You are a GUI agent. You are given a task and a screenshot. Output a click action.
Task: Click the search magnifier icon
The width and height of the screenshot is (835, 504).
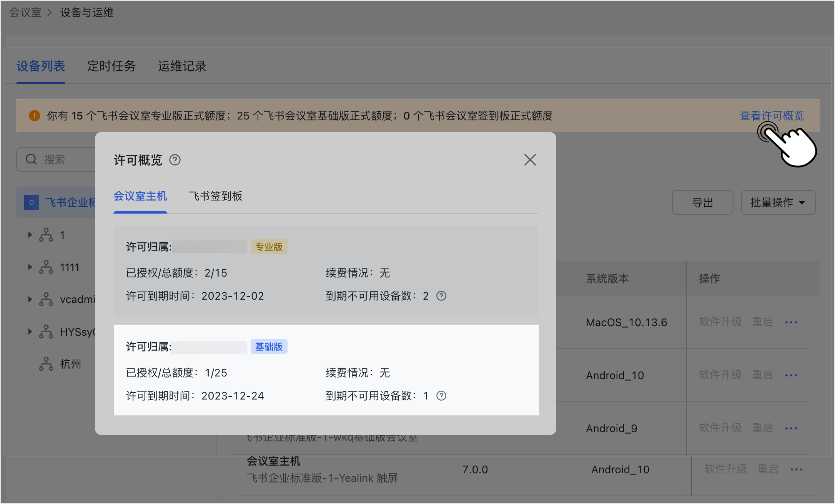pos(31,159)
